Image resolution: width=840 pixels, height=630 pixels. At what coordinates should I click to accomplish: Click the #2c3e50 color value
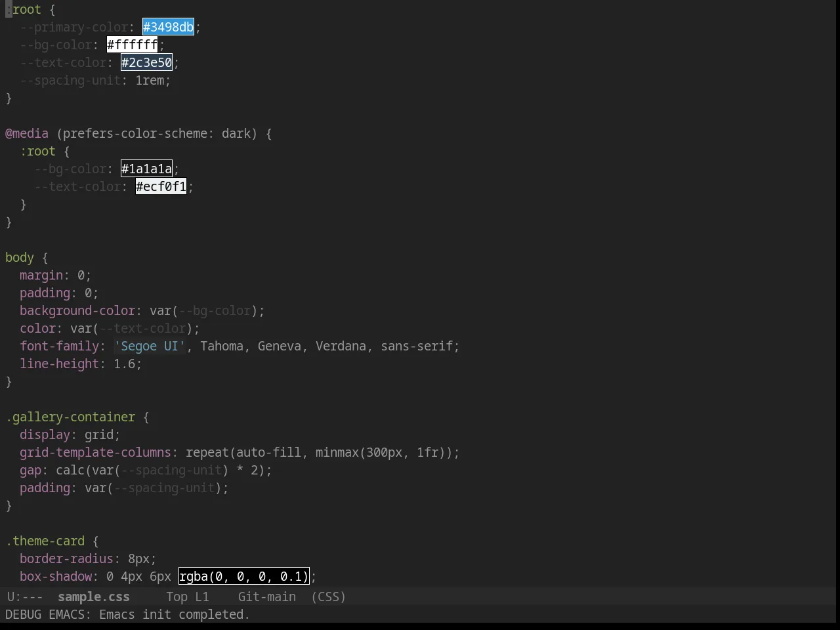(146, 62)
